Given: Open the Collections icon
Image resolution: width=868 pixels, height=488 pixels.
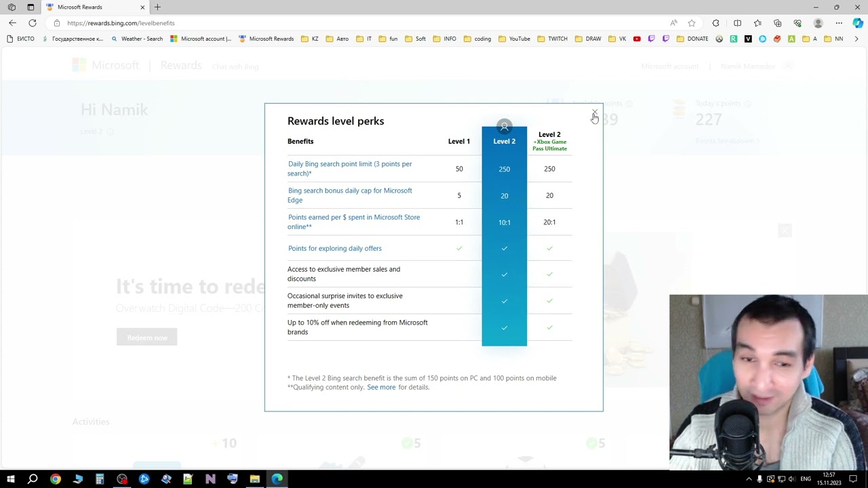Looking at the screenshot, I should (x=778, y=23).
